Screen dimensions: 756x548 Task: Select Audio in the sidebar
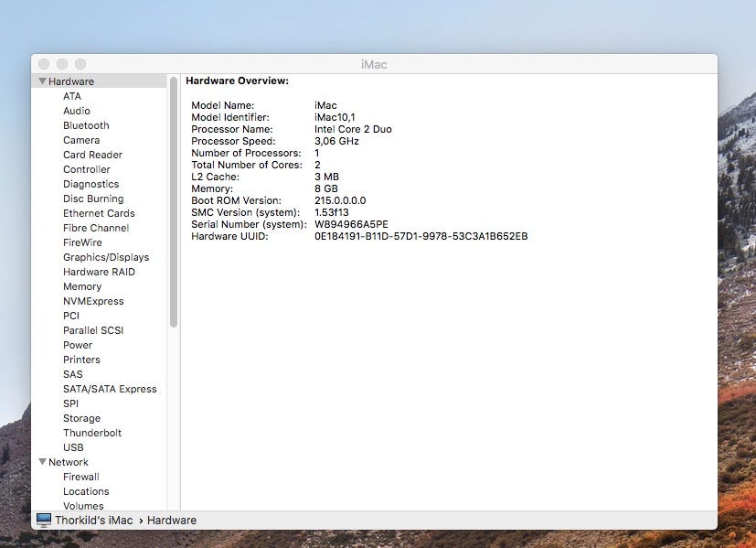point(77,111)
